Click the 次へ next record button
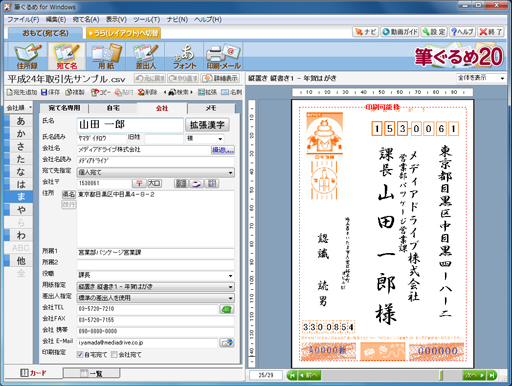Screen dimensions: 512x386 (x=474, y=375)
